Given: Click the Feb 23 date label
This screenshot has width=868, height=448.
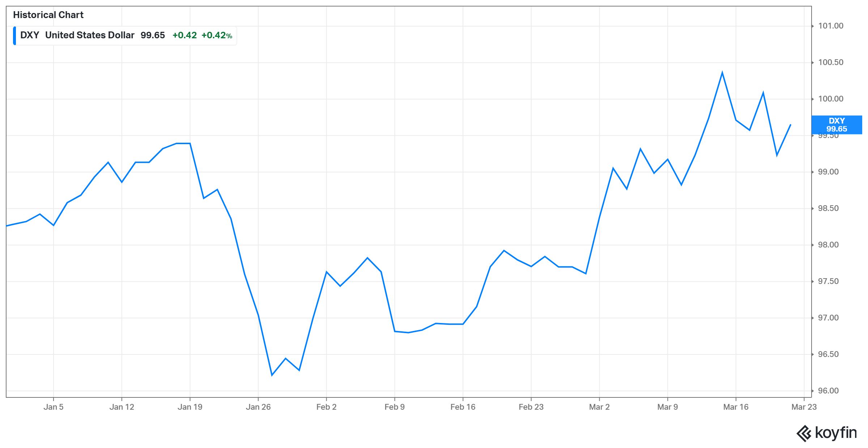Looking at the screenshot, I should [531, 407].
